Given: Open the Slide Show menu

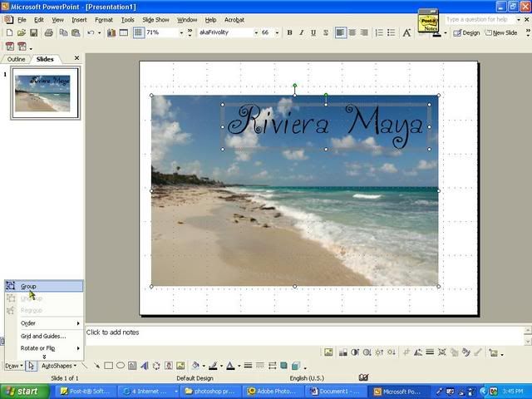Looking at the screenshot, I should (x=155, y=20).
